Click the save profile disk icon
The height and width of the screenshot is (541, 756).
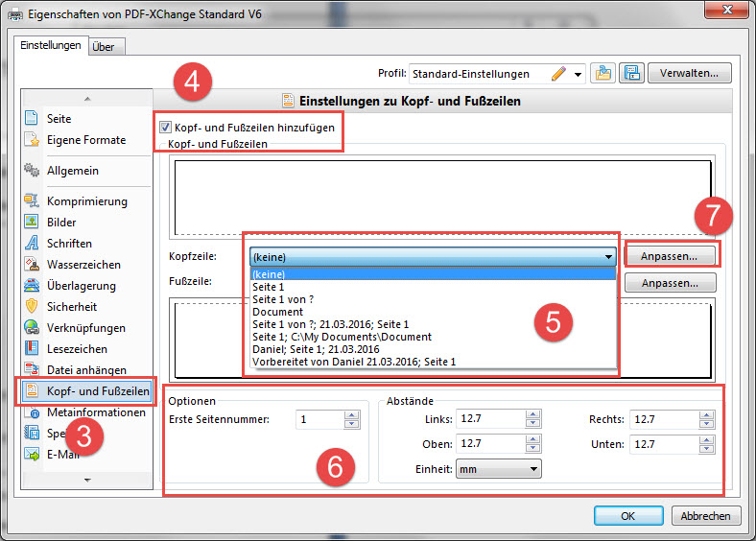point(631,73)
